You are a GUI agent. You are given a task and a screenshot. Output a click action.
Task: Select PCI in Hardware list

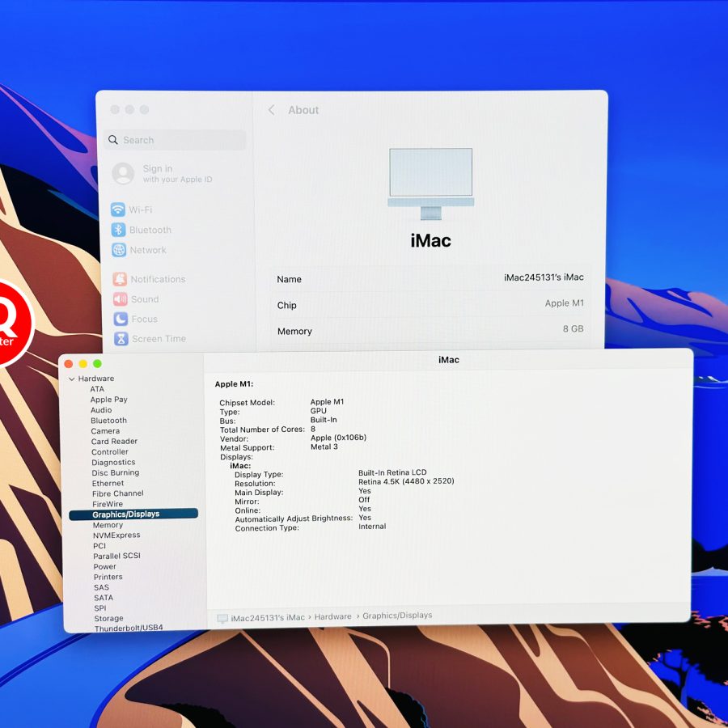pos(99,546)
